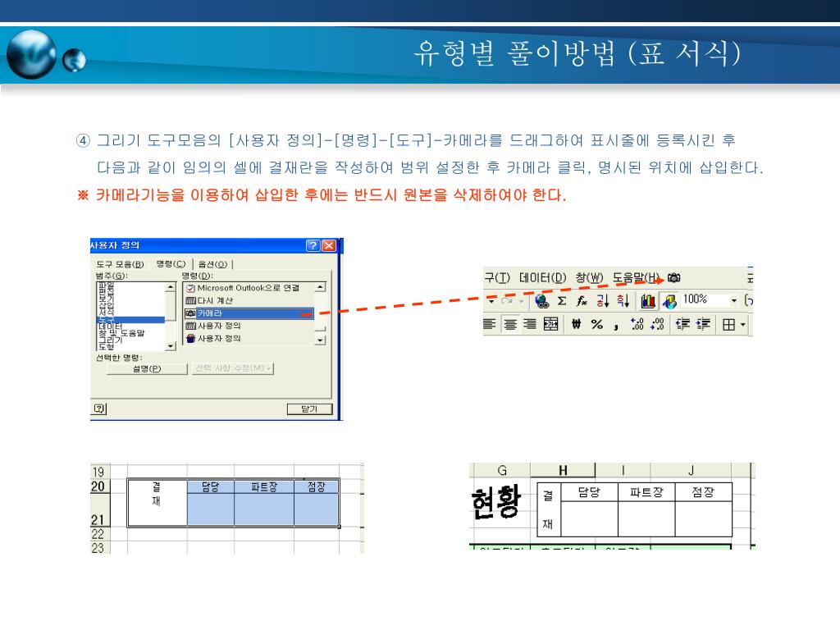Click the Borders grid icon
Screen dimensions: 840x630
tap(728, 325)
